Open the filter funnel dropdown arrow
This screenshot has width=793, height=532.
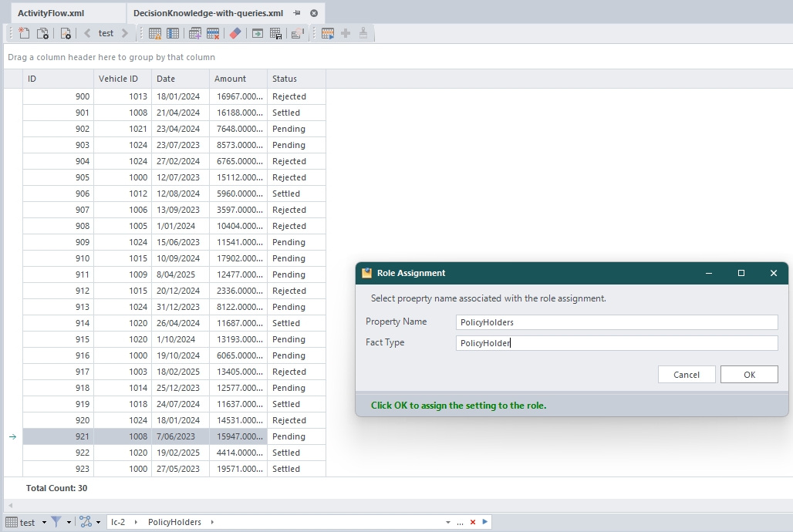(x=69, y=523)
